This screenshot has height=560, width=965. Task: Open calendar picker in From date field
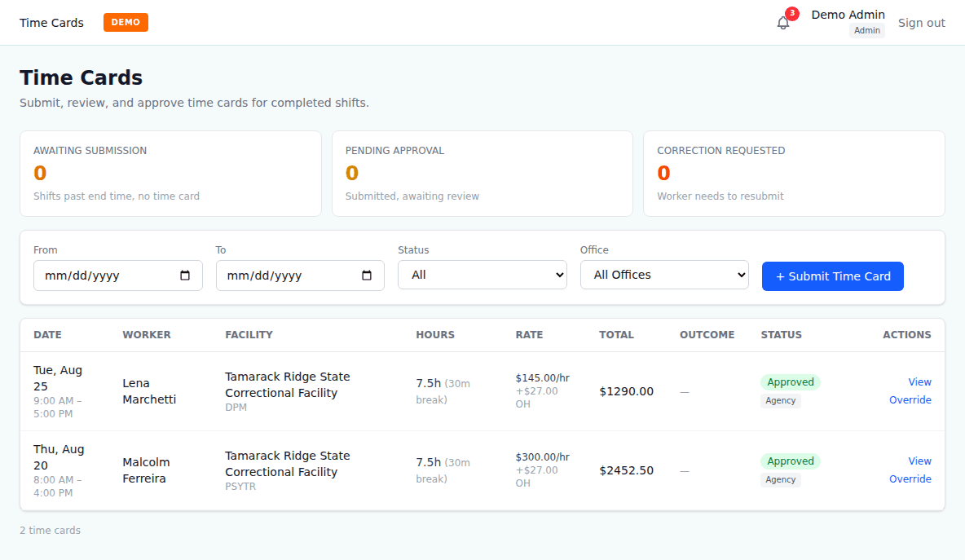click(x=185, y=275)
